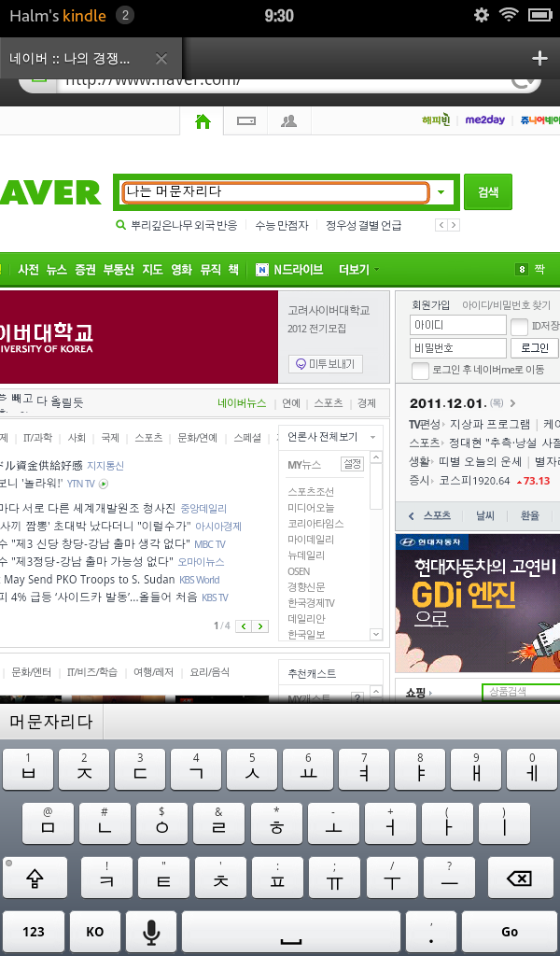Tap the keyboard shift key
Screen dimensions: 560x956
[36, 878]
